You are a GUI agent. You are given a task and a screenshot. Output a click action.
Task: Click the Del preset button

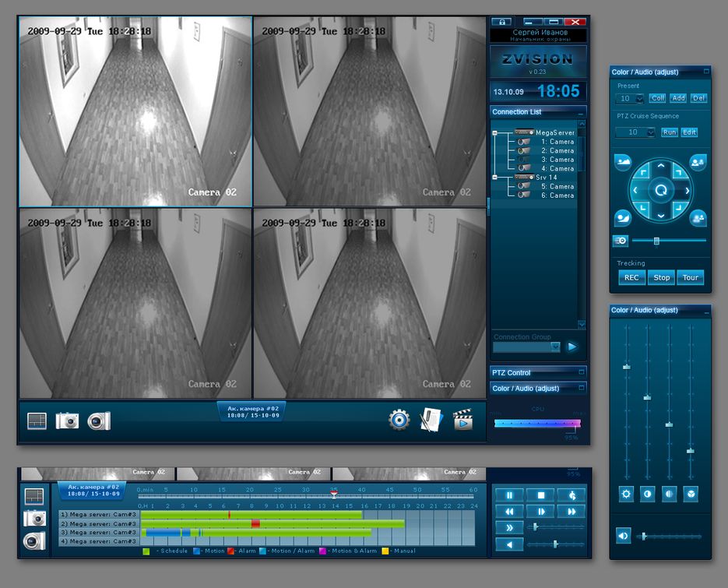pyautogui.click(x=698, y=98)
